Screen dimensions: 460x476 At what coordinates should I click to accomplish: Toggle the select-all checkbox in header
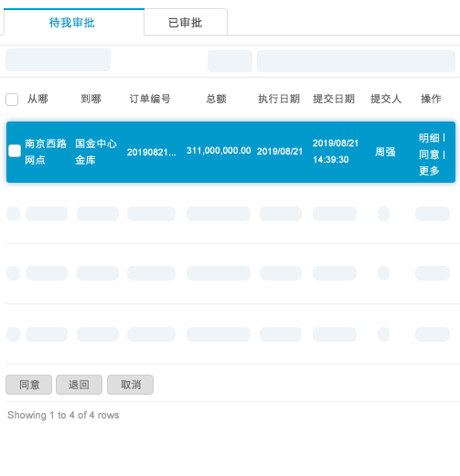pos(12,100)
